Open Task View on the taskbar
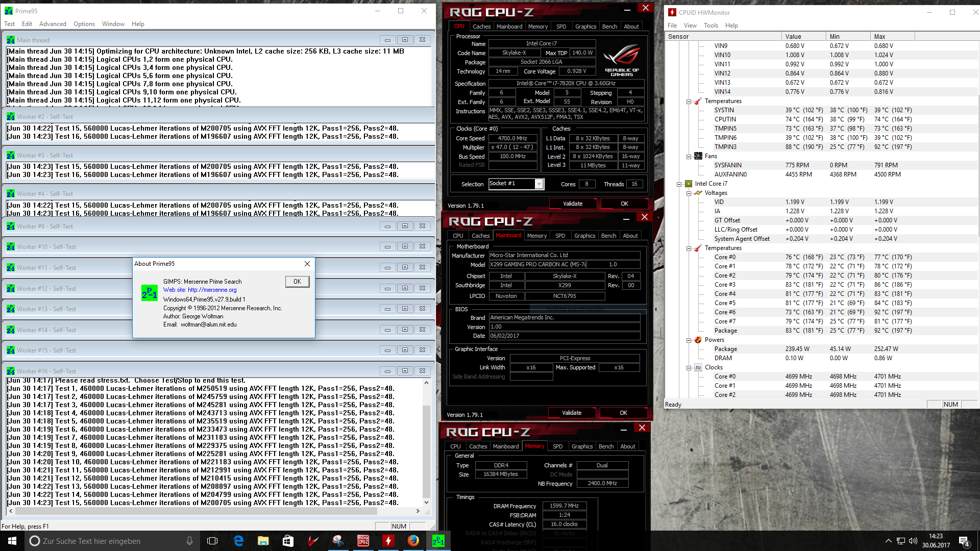Viewport: 980px width, 551px height. click(x=212, y=541)
